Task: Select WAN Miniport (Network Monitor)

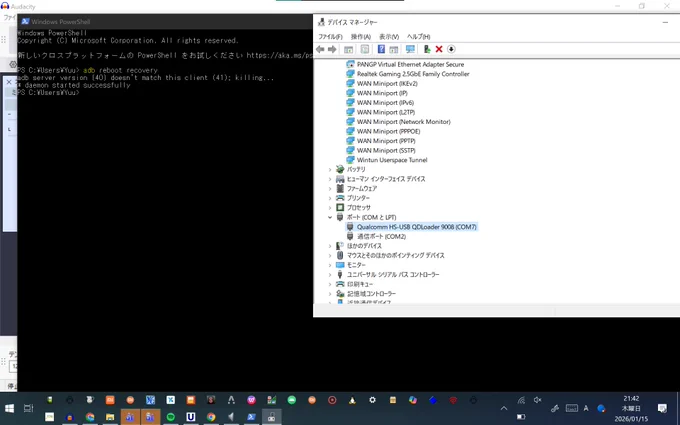Action: click(403, 121)
